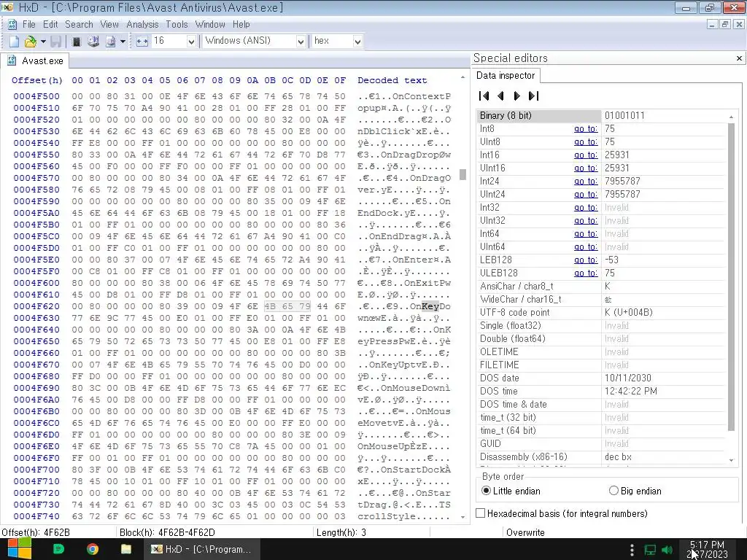The image size is (747, 560).
Task: Click the HxD document menu icon
Action: (12, 24)
